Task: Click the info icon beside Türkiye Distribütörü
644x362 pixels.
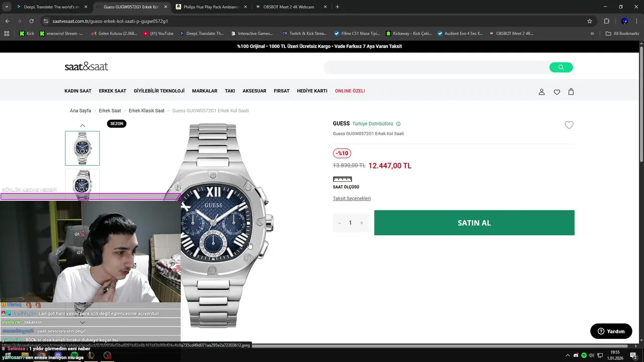Action: (398, 124)
